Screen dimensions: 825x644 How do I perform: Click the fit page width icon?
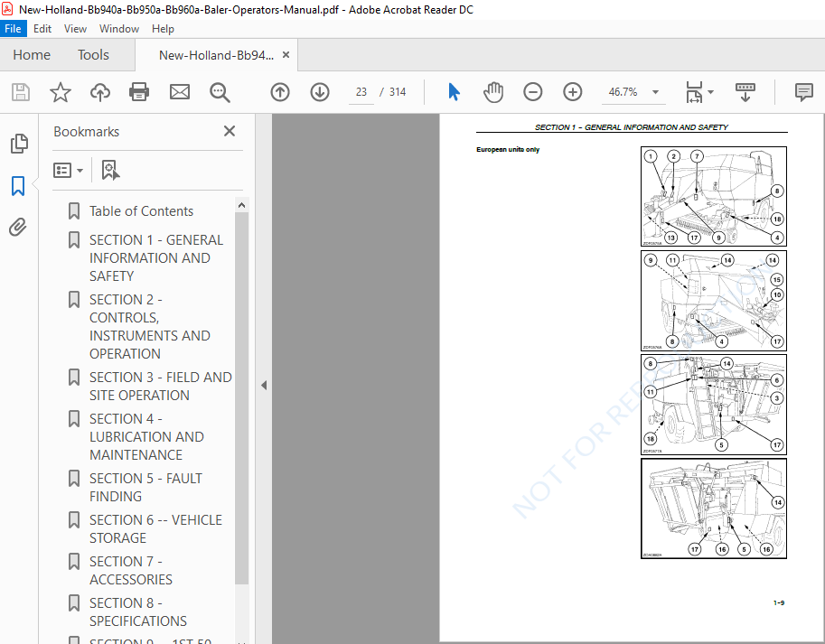click(694, 92)
